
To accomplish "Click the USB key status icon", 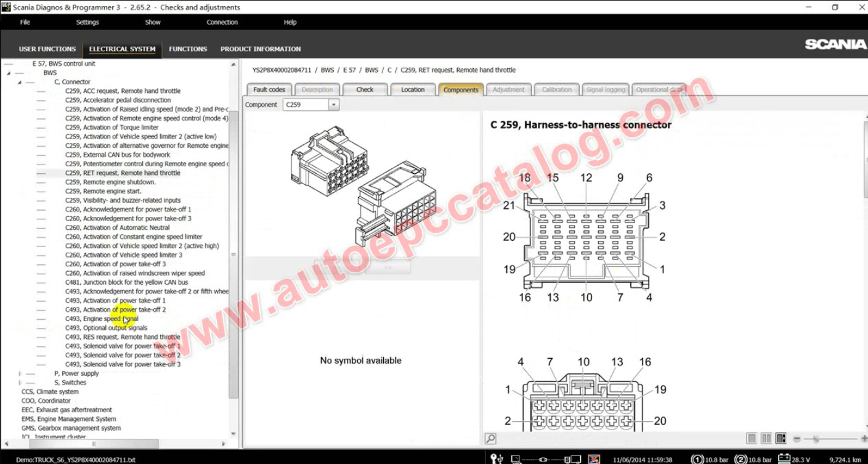I will (x=497, y=458).
